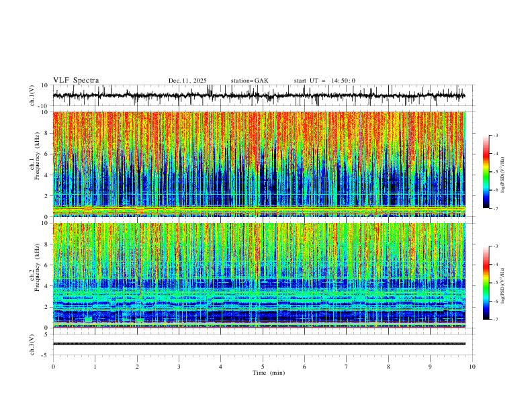This screenshot has height=411, width=532.
Task: Click the "2" kHz tick on ch.1 spectrogram
Action: click(46, 195)
